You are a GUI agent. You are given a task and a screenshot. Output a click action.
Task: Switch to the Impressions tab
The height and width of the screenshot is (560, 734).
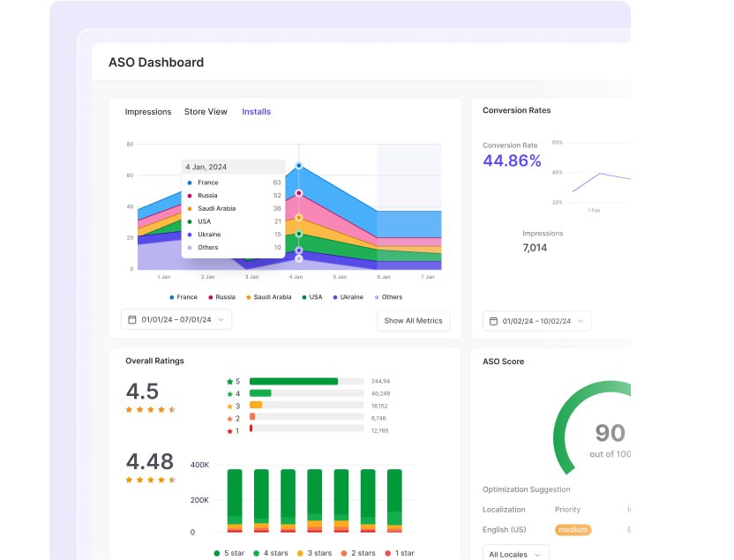tap(148, 112)
